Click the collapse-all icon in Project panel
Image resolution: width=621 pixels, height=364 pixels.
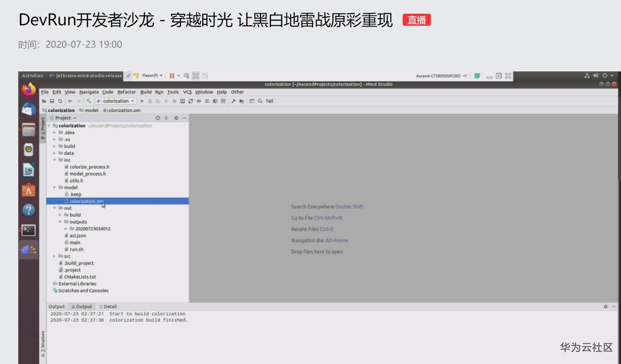(x=165, y=118)
